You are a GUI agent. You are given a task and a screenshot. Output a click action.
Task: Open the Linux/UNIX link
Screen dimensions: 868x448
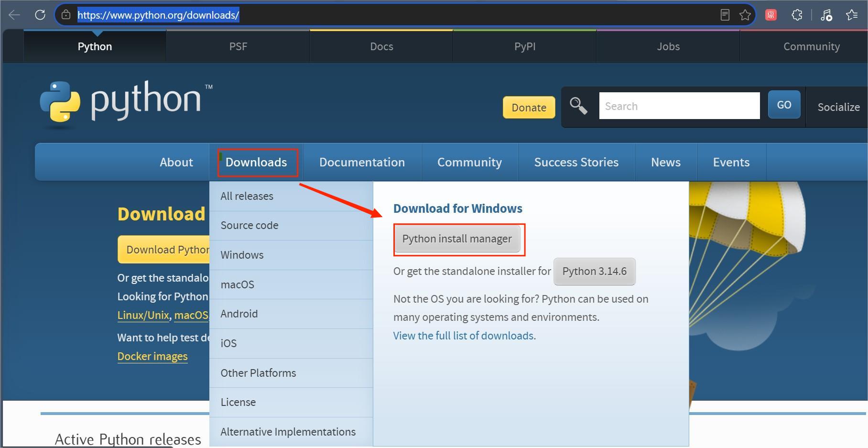(x=143, y=316)
